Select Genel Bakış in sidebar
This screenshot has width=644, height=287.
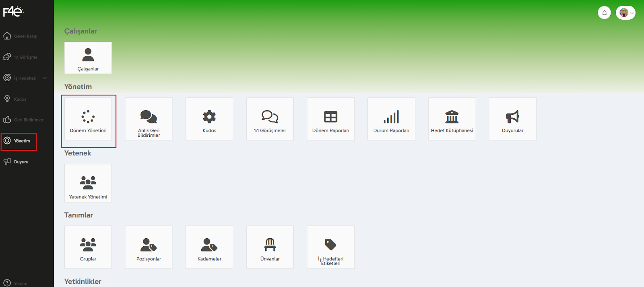point(25,36)
